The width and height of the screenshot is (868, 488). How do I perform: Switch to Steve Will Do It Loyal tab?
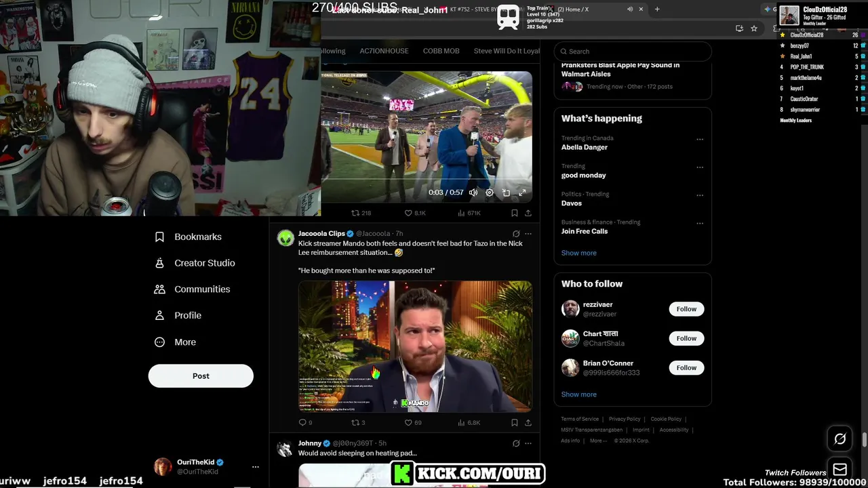click(x=507, y=51)
